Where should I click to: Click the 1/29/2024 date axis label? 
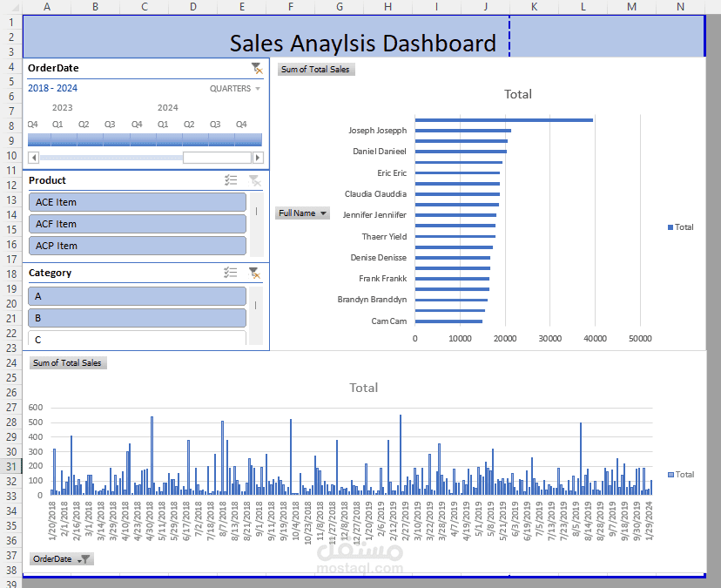click(x=650, y=521)
